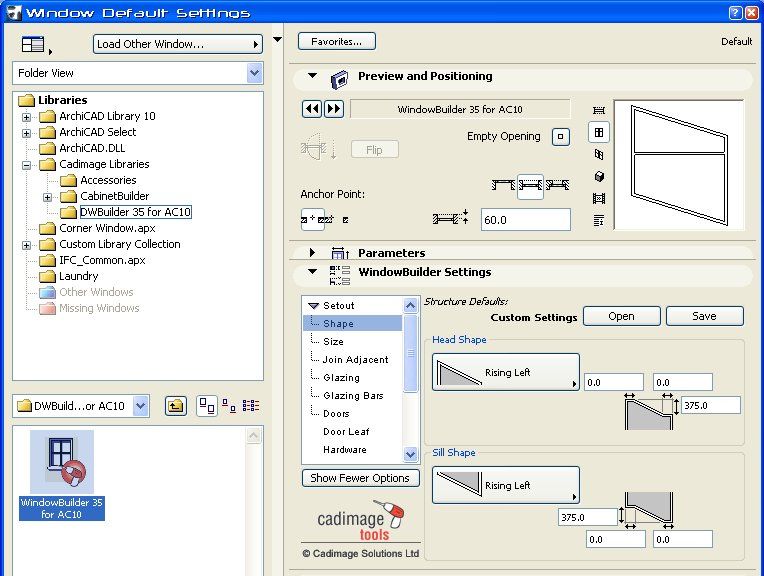
Task: Select the 3D shaded preview icon
Action: click(x=599, y=176)
